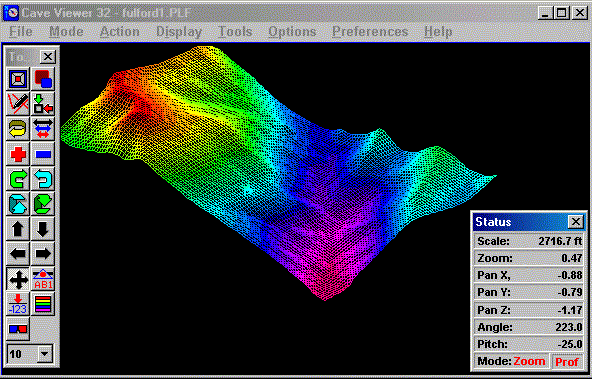Image resolution: width=592 pixels, height=379 pixels.
Task: Click the rainbow color bars icon
Action: click(x=43, y=304)
